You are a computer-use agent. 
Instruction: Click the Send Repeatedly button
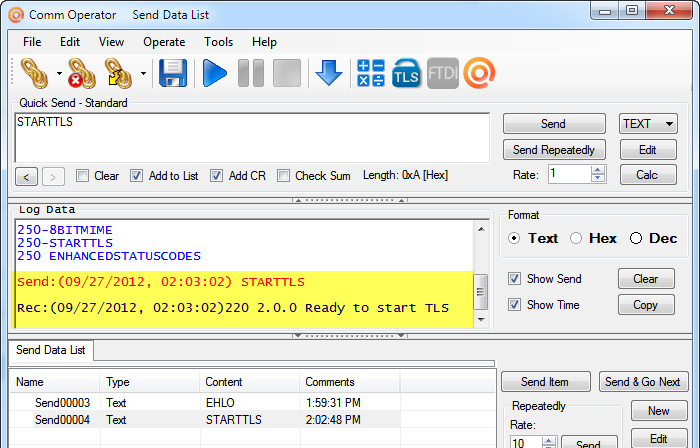554,149
